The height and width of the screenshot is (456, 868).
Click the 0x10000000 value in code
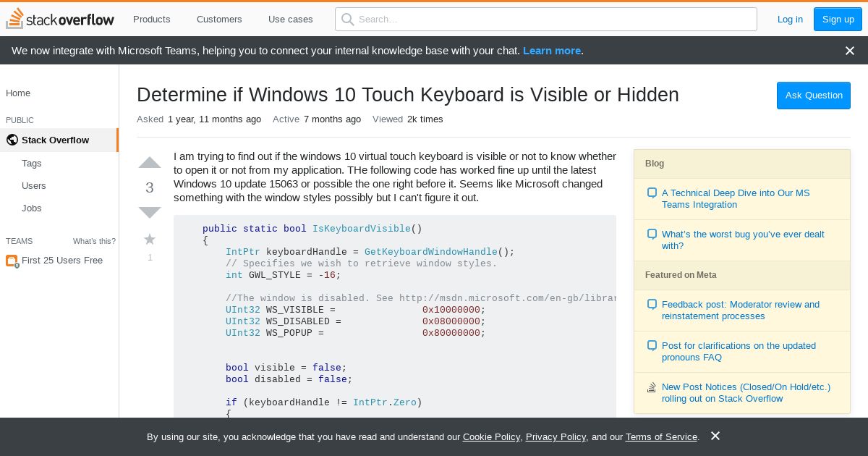coord(451,310)
